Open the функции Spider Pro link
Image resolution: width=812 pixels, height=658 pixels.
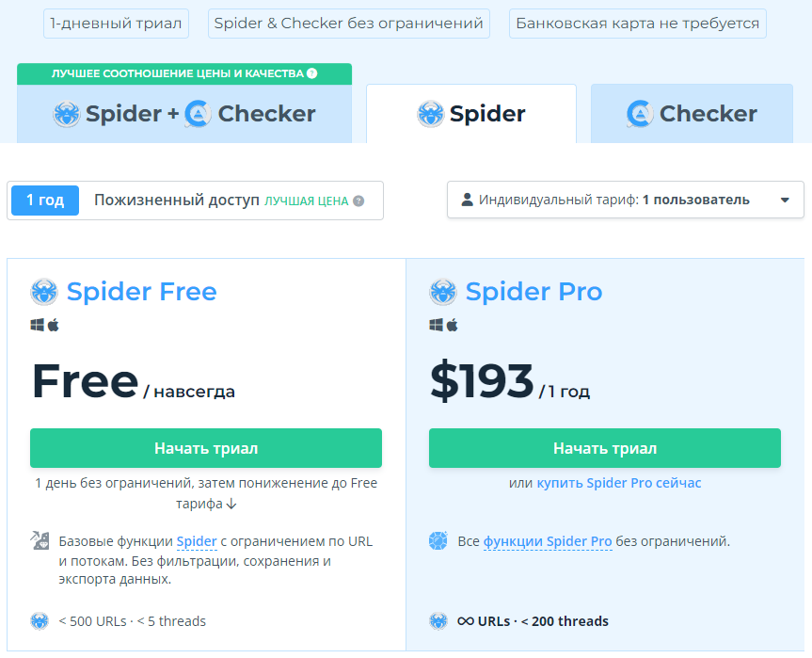pyautogui.click(x=548, y=541)
